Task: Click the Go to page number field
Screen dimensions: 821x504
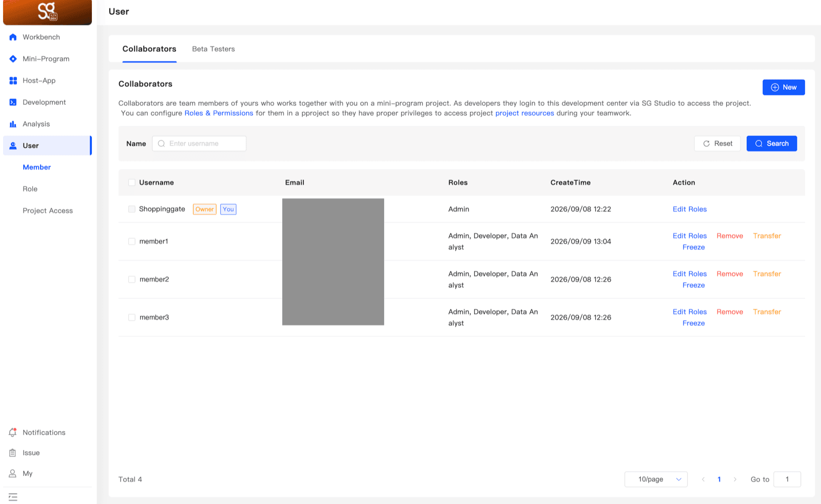Action: pyautogui.click(x=787, y=479)
